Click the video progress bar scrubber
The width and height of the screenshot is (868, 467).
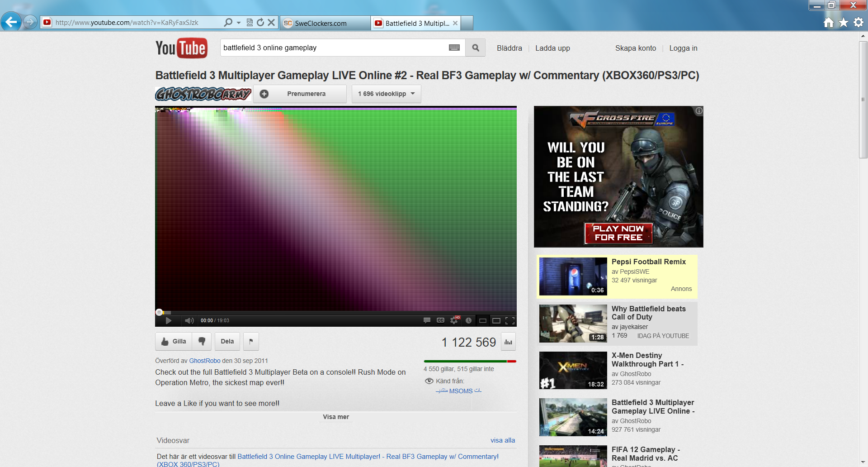(159, 312)
